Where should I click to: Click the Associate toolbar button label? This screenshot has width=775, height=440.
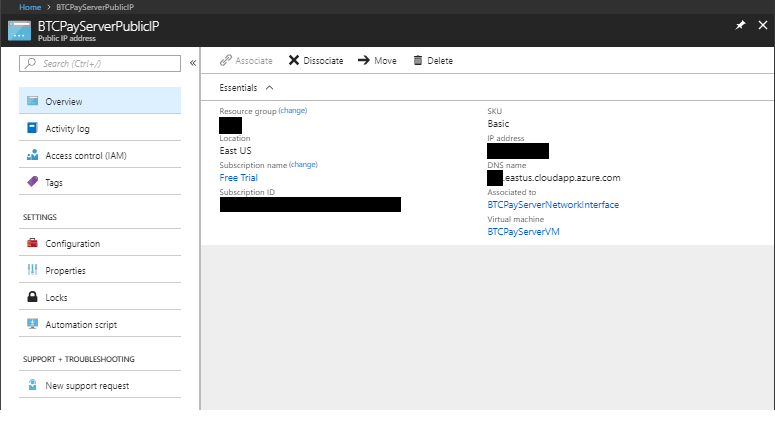coord(254,61)
